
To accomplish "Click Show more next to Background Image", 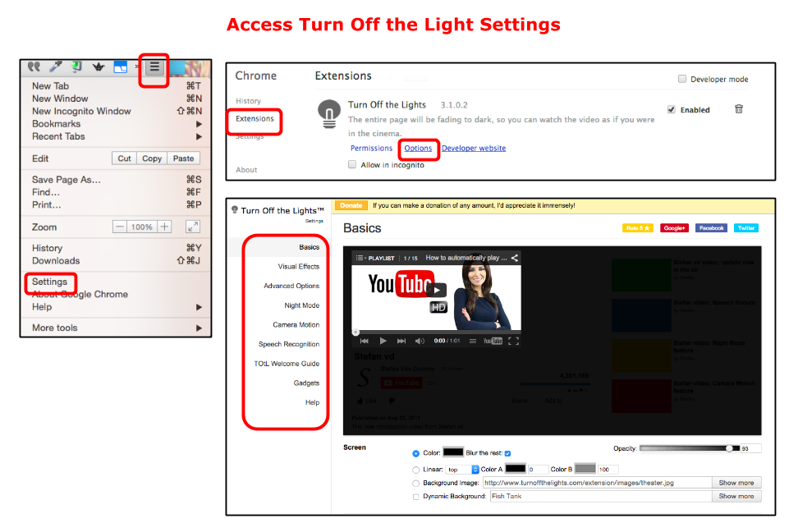I will pos(736,483).
